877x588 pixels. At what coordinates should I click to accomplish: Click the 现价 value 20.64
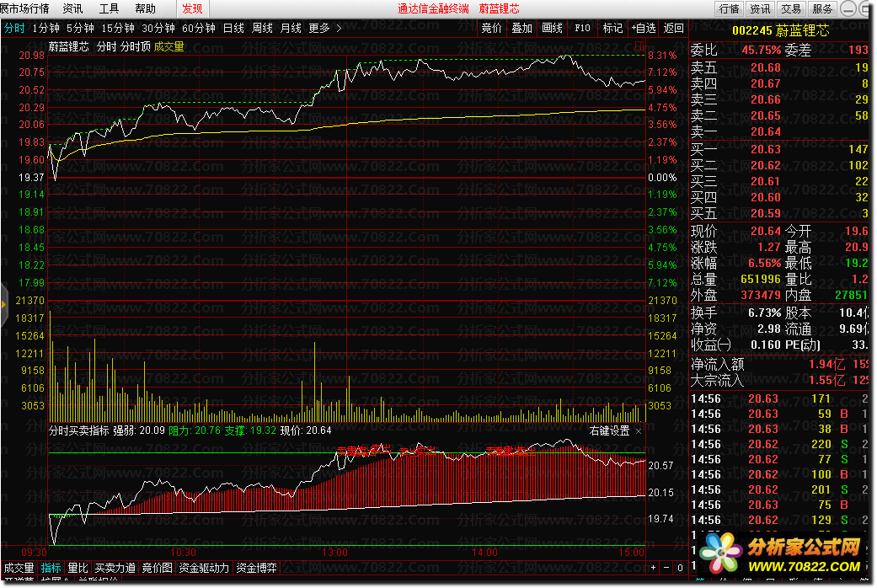pos(765,231)
